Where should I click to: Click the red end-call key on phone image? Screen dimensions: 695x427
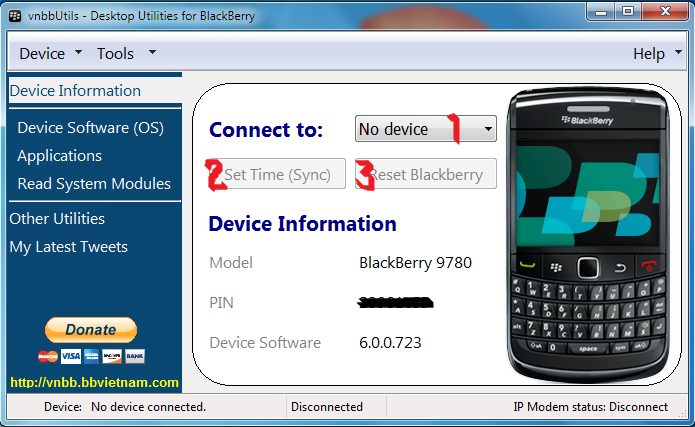649,266
